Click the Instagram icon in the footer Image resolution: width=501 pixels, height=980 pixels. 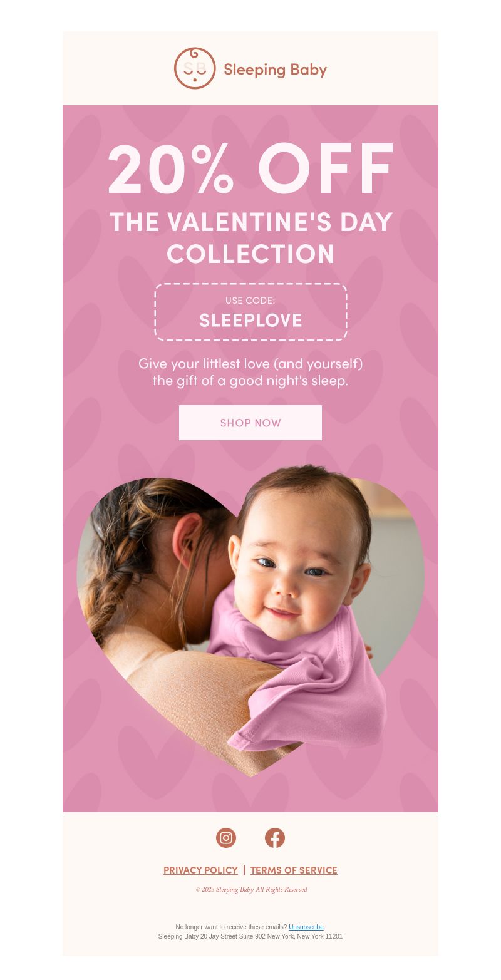pos(226,838)
